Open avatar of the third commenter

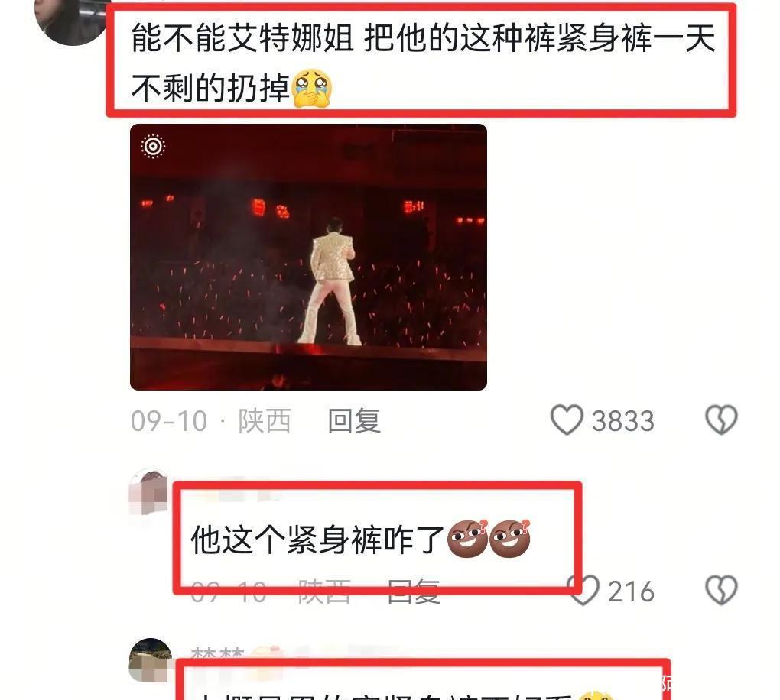click(x=151, y=659)
